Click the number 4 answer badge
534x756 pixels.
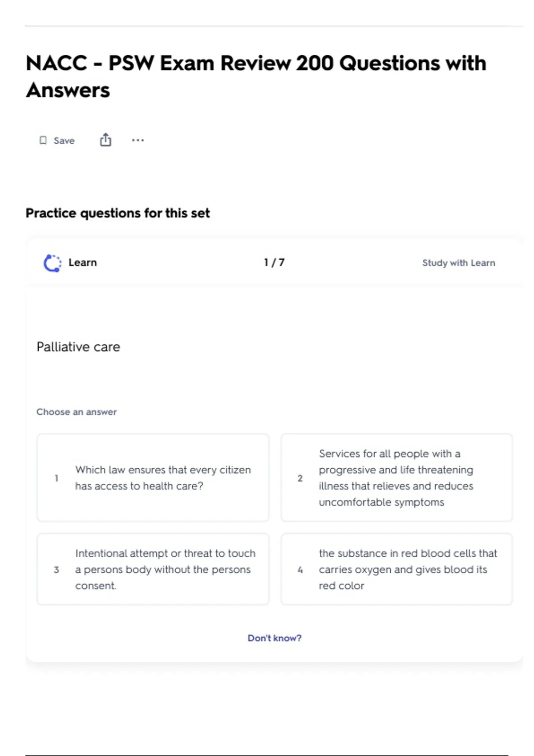pyautogui.click(x=300, y=570)
